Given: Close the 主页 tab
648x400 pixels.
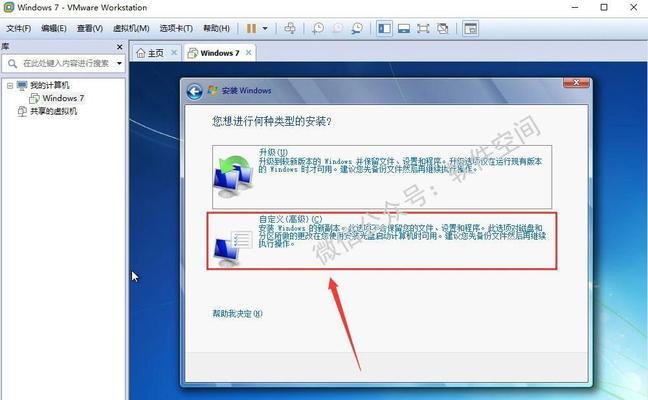Looking at the screenshot, I should [174, 52].
